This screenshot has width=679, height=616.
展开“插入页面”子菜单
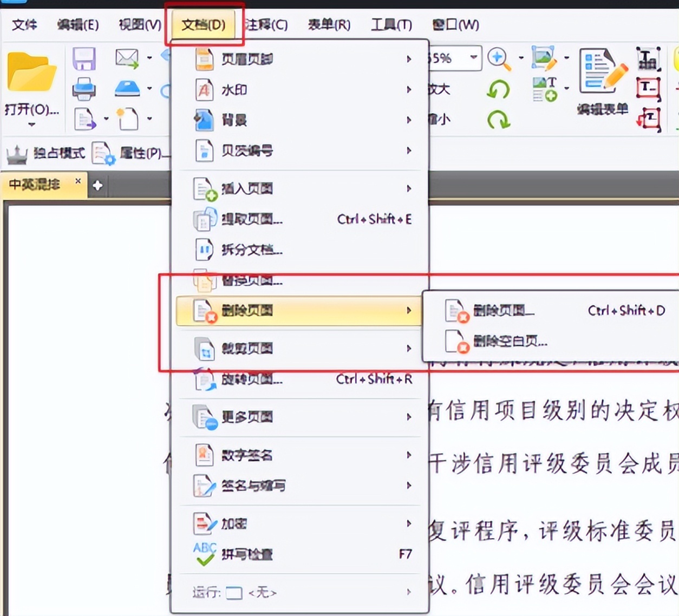[x=409, y=188]
